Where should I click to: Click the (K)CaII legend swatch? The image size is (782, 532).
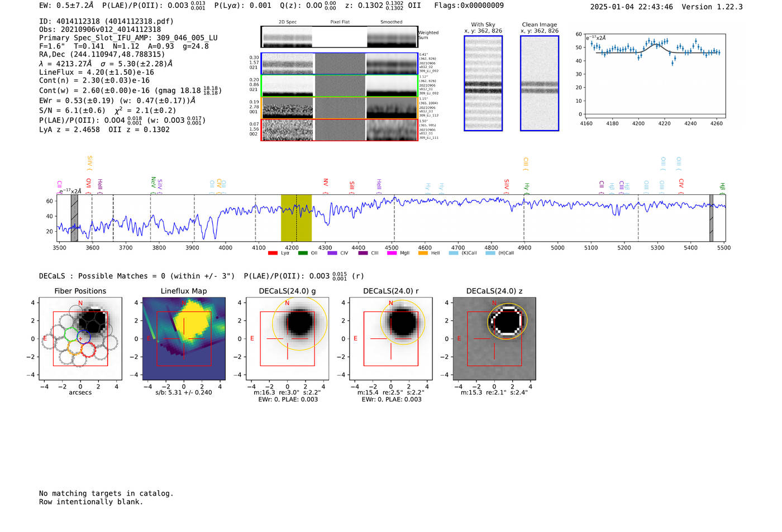tap(454, 253)
